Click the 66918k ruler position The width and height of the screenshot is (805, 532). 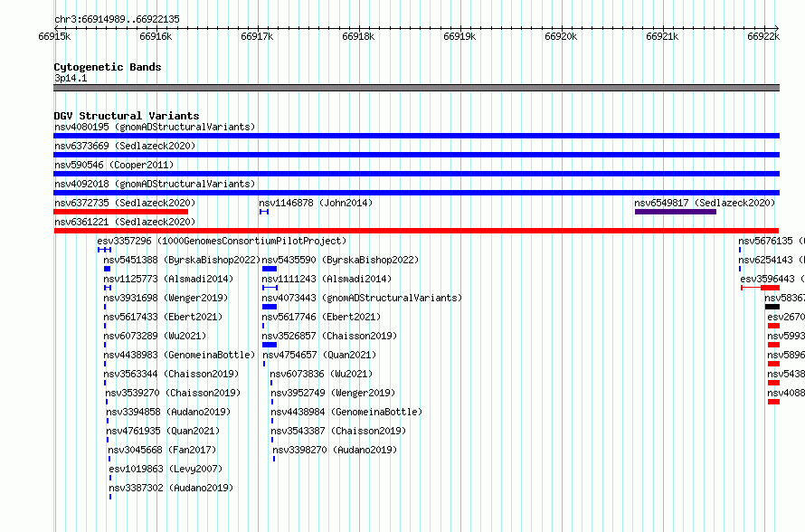[x=358, y=36]
